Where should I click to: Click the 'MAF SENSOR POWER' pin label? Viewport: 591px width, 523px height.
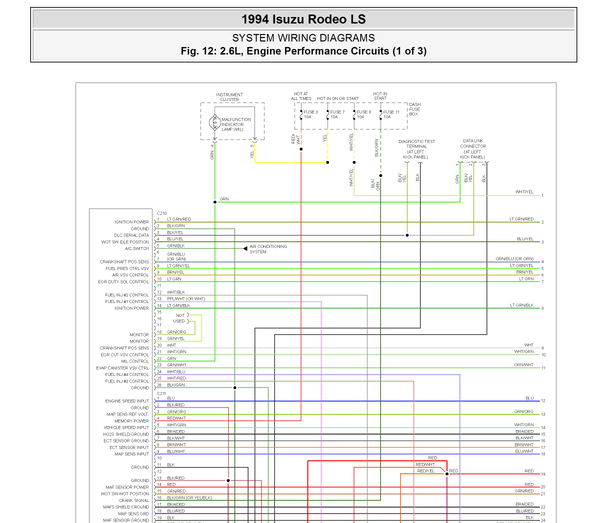click(x=127, y=487)
